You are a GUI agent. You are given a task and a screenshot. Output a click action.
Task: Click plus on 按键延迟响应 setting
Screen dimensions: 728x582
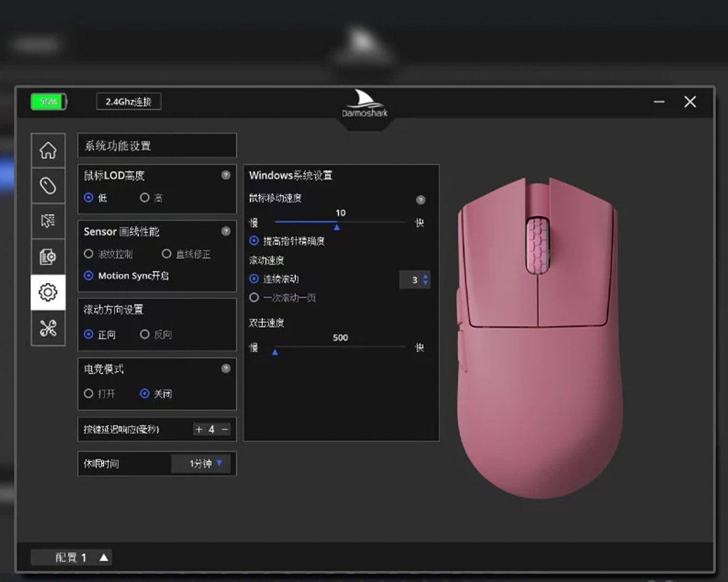pyautogui.click(x=199, y=429)
